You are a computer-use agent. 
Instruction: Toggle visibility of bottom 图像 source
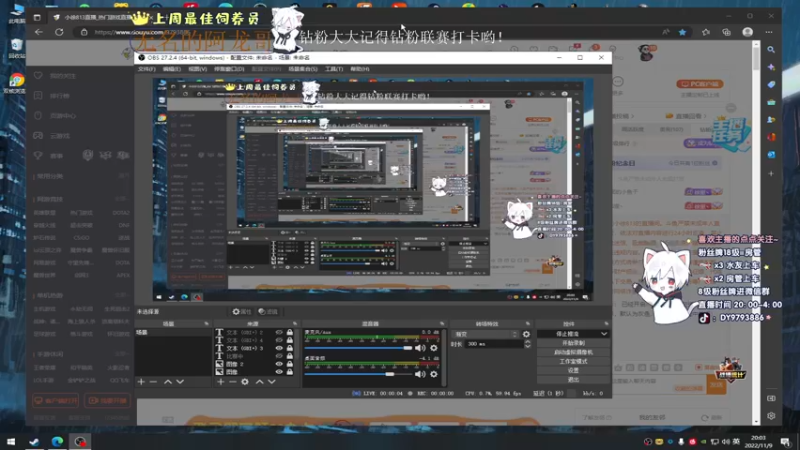(279, 371)
